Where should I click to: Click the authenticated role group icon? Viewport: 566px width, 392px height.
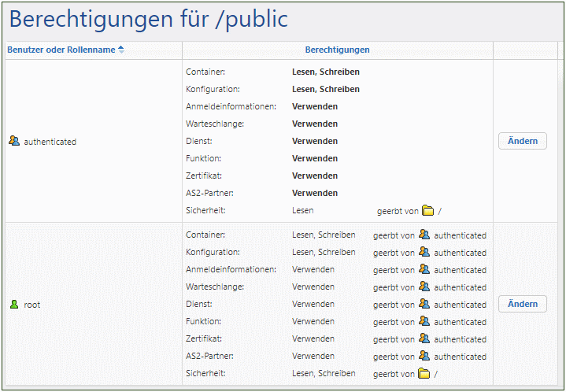(14, 141)
